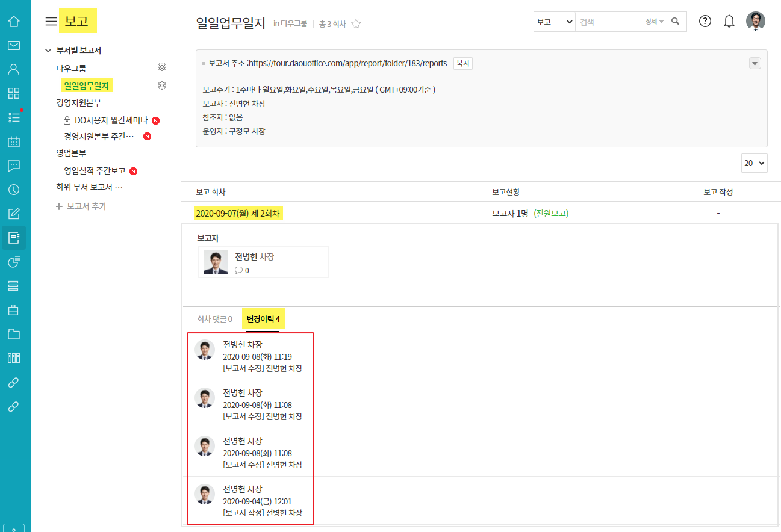Click the hamburger menu beside 보고
Viewport: 781px width, 532px height.
coord(51,22)
